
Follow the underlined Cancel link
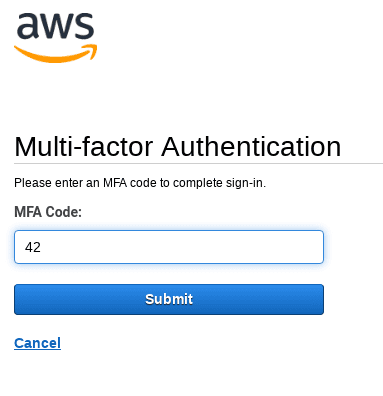[37, 343]
